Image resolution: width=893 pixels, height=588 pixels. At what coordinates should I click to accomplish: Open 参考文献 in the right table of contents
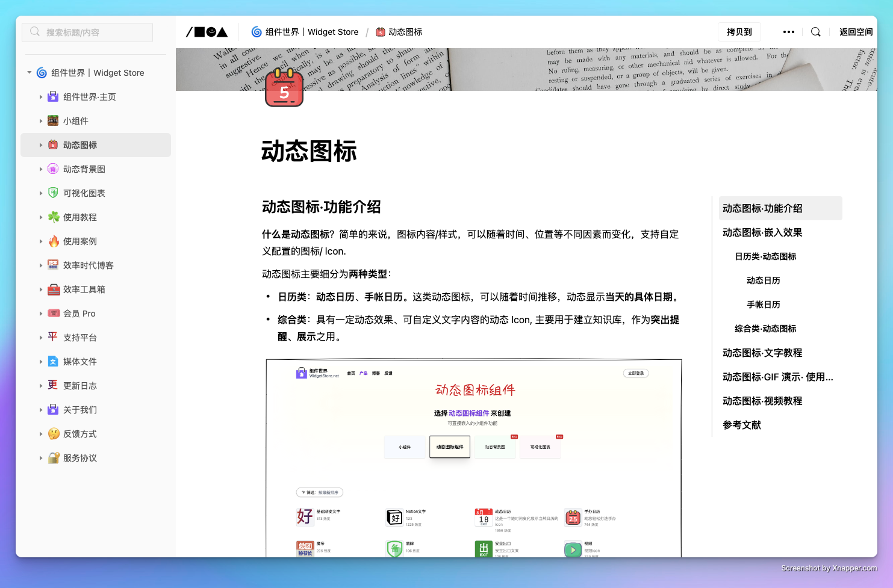pyautogui.click(x=741, y=425)
